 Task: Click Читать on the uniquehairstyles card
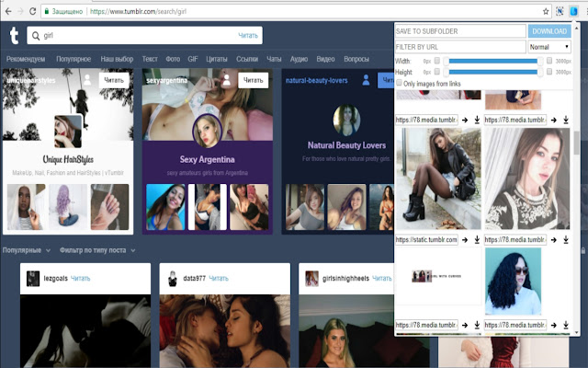114,80
